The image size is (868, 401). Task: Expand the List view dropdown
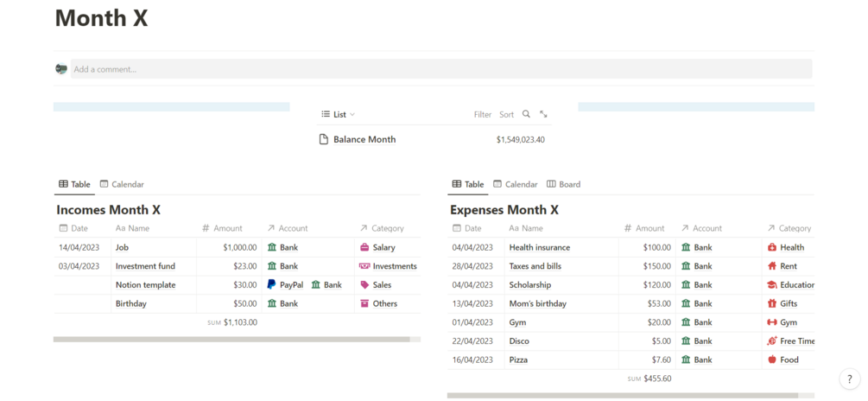339,115
